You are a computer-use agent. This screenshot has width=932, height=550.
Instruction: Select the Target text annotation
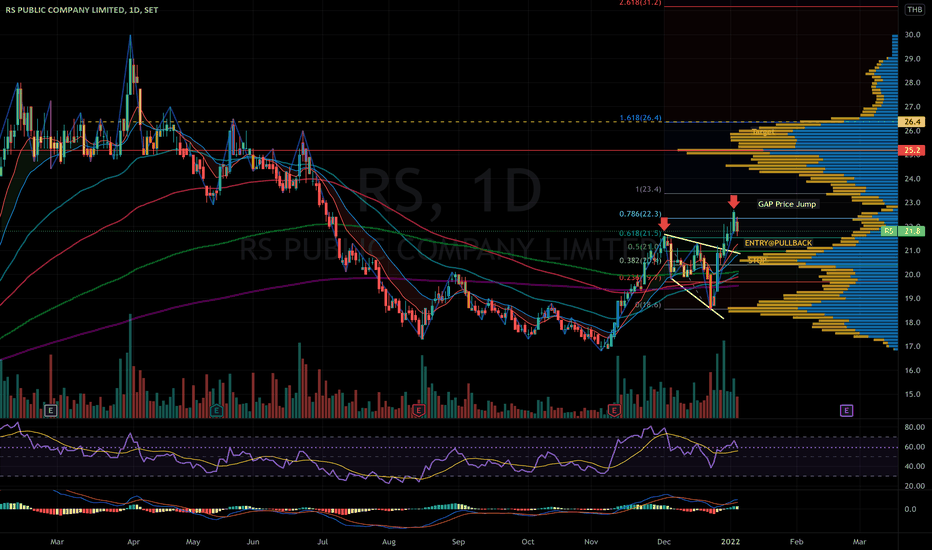tap(762, 132)
